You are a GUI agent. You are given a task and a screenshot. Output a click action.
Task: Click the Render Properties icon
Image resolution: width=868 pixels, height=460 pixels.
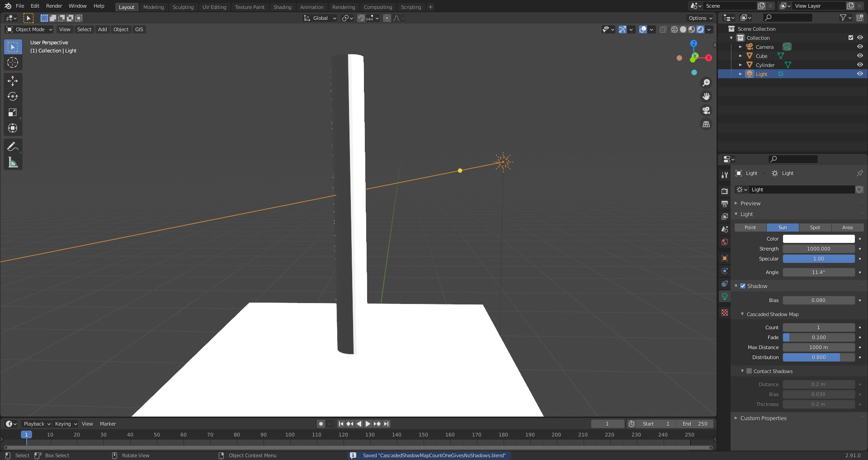tap(725, 190)
